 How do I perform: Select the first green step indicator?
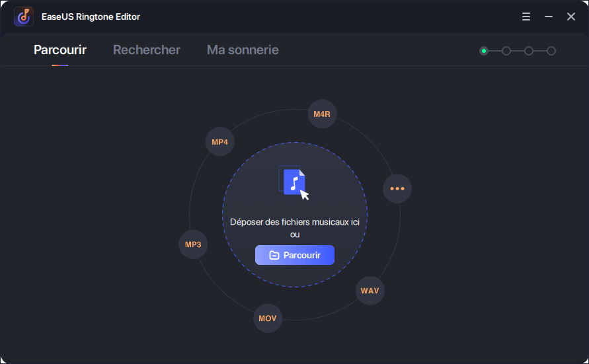point(484,51)
